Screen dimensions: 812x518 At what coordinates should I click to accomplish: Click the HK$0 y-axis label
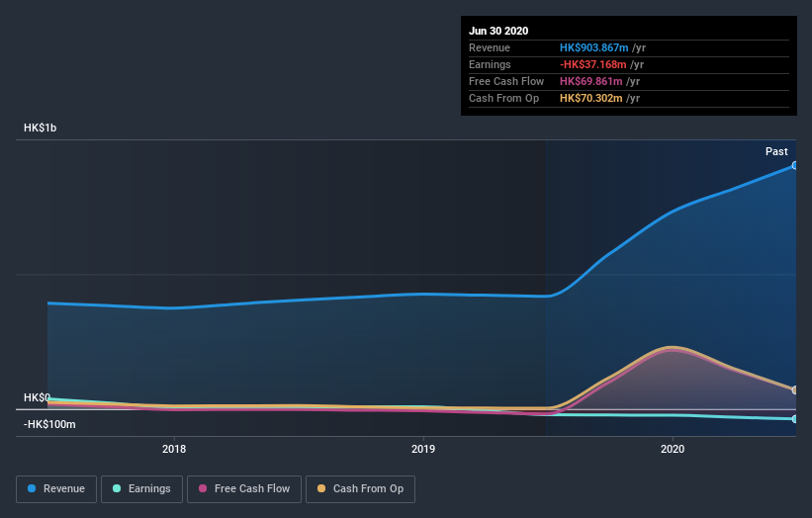(x=37, y=397)
